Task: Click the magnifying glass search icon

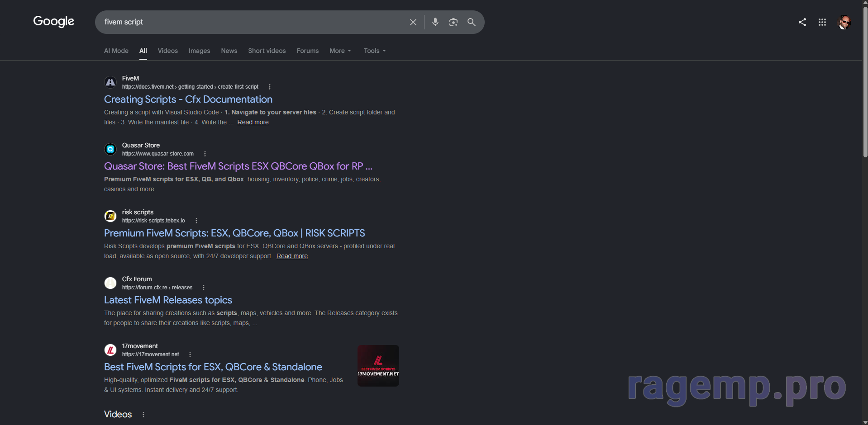Action: pyautogui.click(x=471, y=22)
